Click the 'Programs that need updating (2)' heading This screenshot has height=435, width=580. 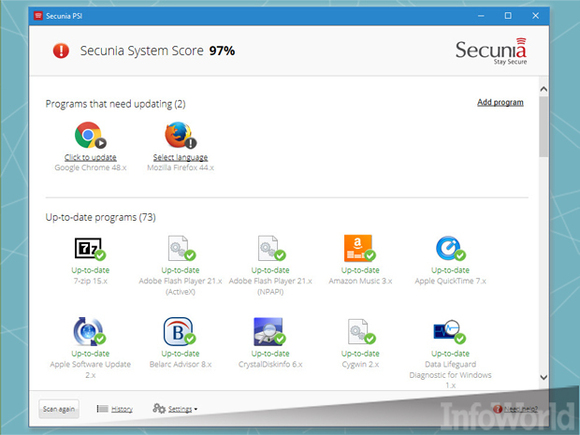coord(115,104)
